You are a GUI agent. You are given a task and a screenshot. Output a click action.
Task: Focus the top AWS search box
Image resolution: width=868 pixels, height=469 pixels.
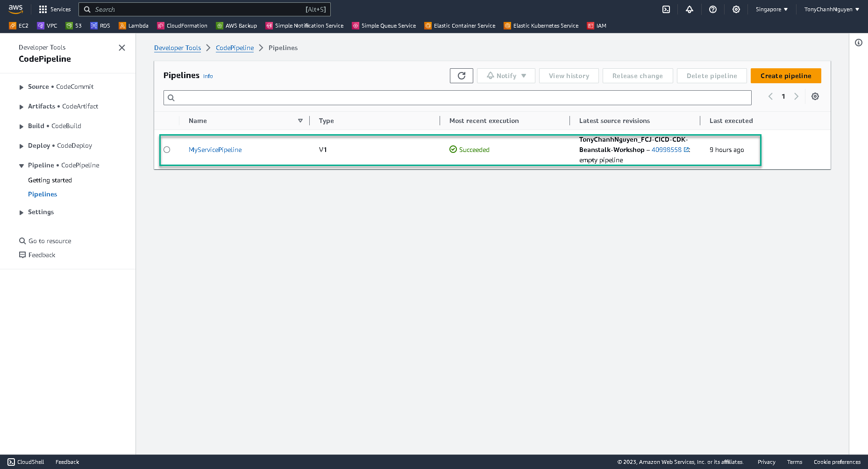coord(205,9)
